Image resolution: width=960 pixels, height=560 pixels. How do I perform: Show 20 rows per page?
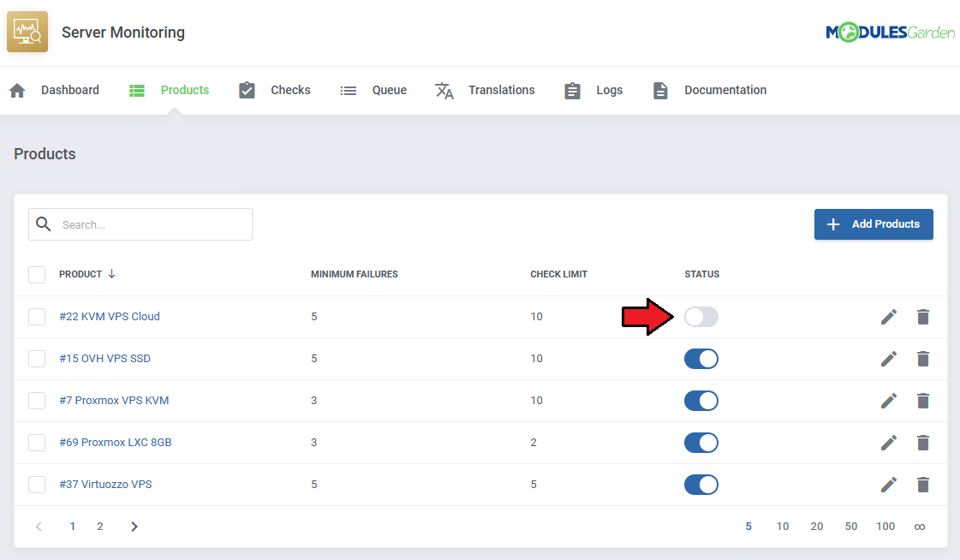tap(817, 527)
